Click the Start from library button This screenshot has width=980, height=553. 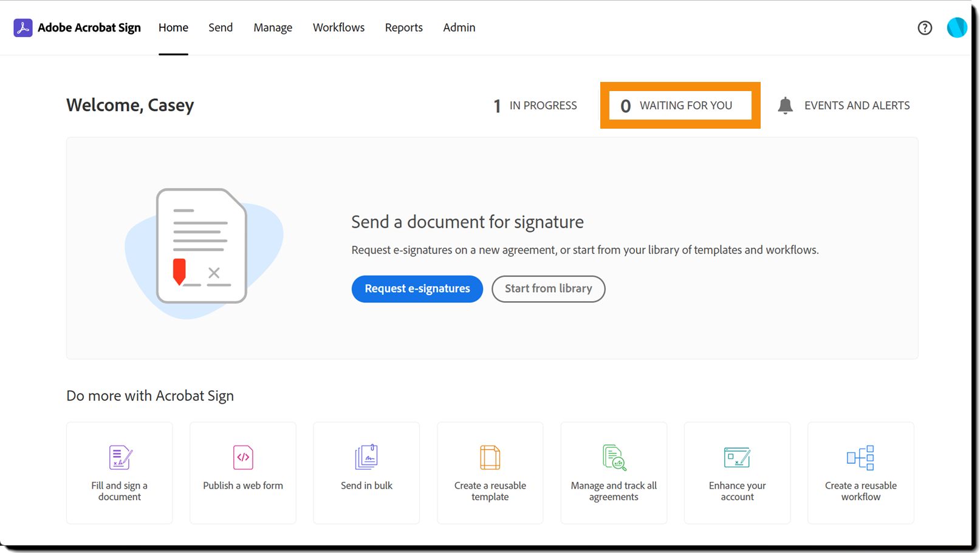click(548, 289)
